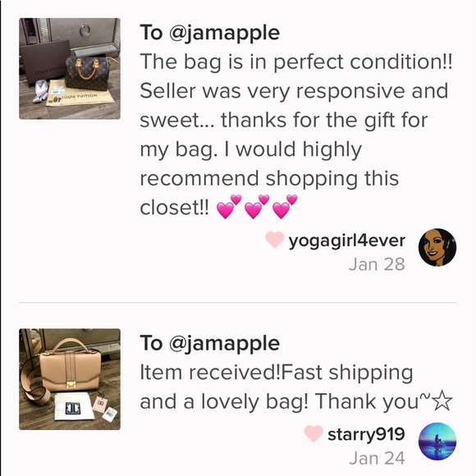Image resolution: width=476 pixels, height=476 pixels.
Task: Select the Jan 28 review date
Action: [377, 264]
